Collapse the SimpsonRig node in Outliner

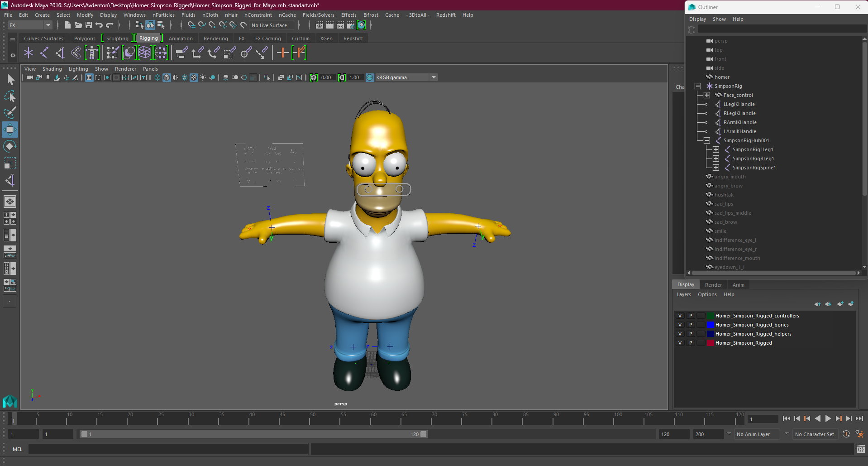pos(698,86)
